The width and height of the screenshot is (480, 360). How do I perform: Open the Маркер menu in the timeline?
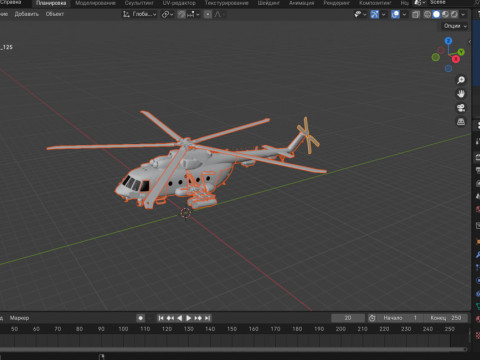pos(19,318)
